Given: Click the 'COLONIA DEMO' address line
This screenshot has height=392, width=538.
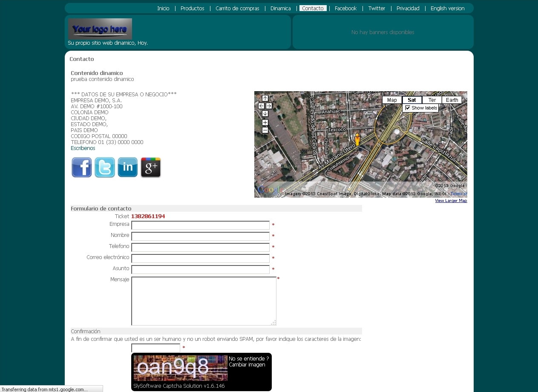Looking at the screenshot, I should coord(89,112).
